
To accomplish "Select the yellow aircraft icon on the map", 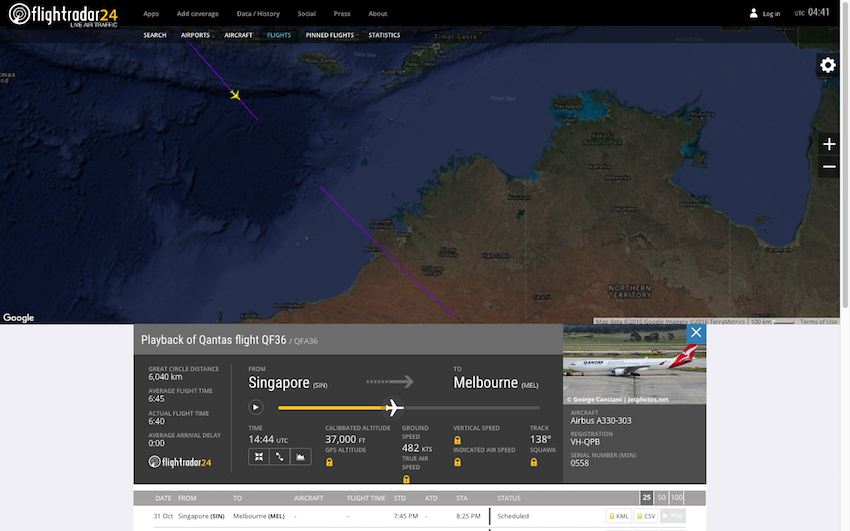I will tap(235, 95).
